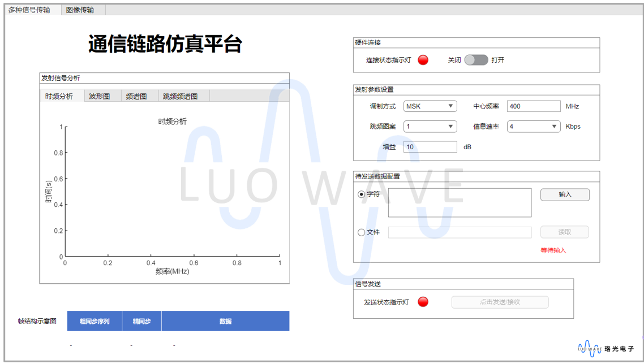The image size is (644, 364).
Task: Click the red 发送状态指示灯 lamp
Action: click(x=423, y=302)
